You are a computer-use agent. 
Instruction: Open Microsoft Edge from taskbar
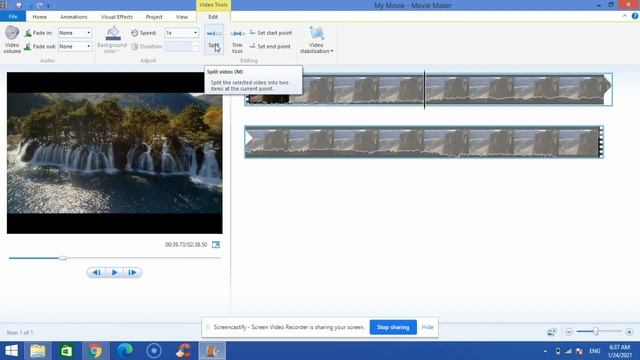(x=124, y=351)
